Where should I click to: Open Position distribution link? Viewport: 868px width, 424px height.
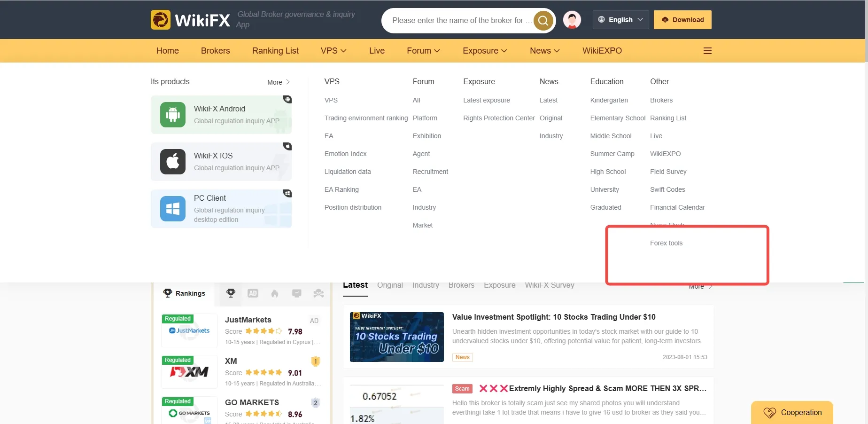[x=353, y=207]
